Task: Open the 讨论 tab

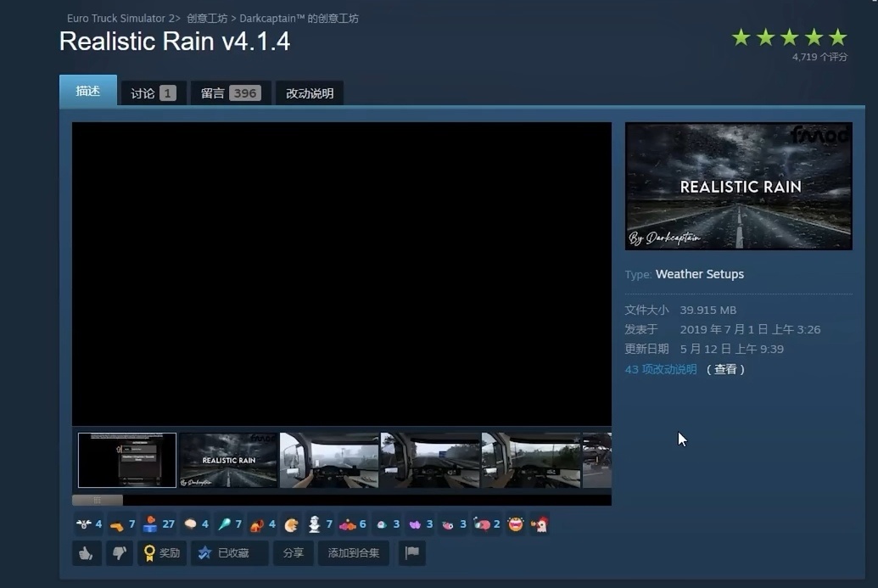Action: coord(154,93)
